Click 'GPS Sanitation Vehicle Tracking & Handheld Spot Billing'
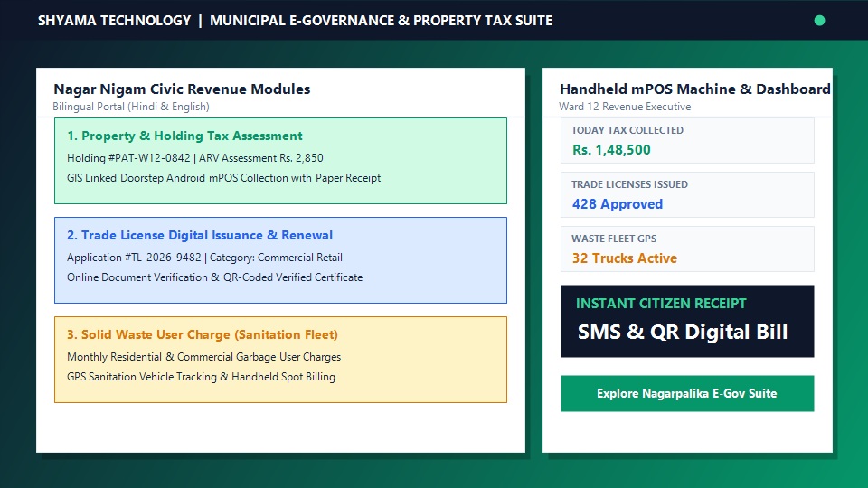 201,378
